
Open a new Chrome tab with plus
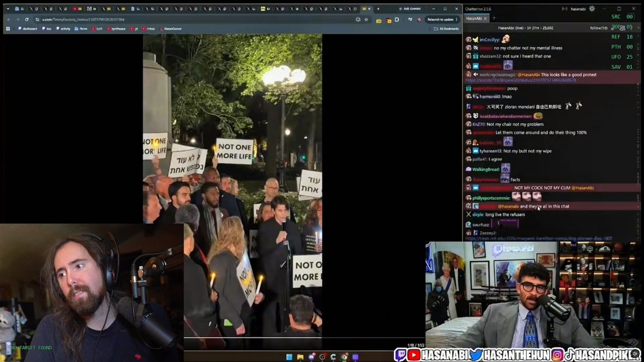coord(378,9)
